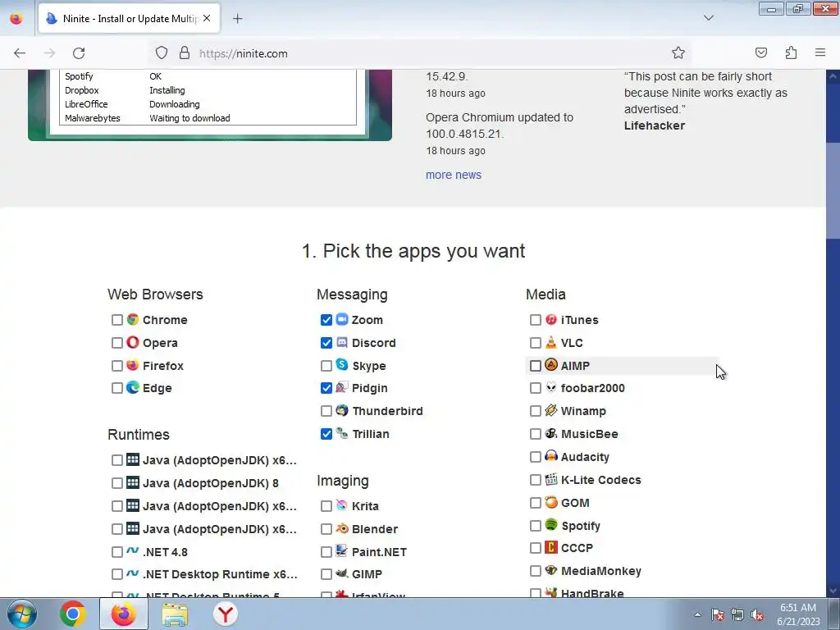Click the Discord icon under Messaging
Image resolution: width=840 pixels, height=630 pixels.
342,343
